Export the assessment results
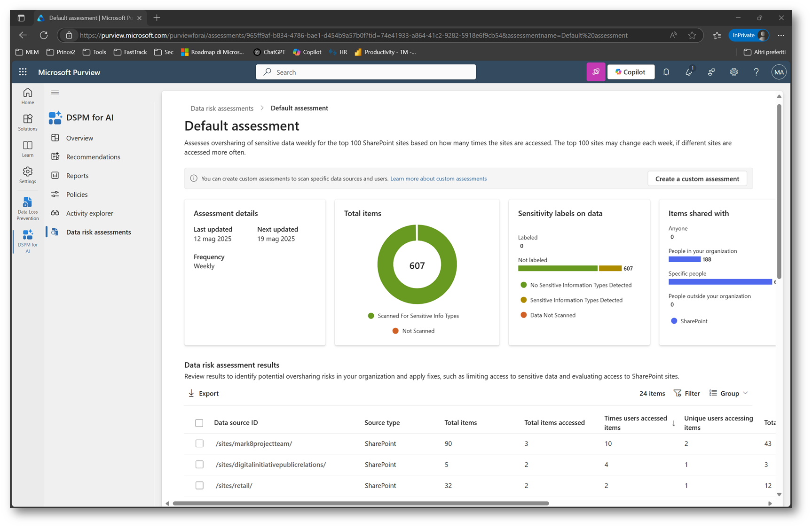 pyautogui.click(x=204, y=393)
